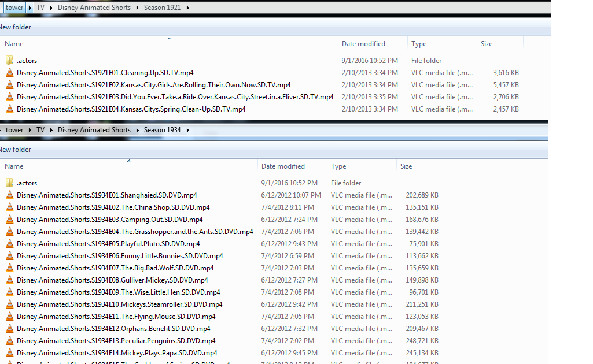Select the VLC icon of S1921E04 Spring.Clean-Up file
The height and width of the screenshot is (364, 593).
point(10,109)
